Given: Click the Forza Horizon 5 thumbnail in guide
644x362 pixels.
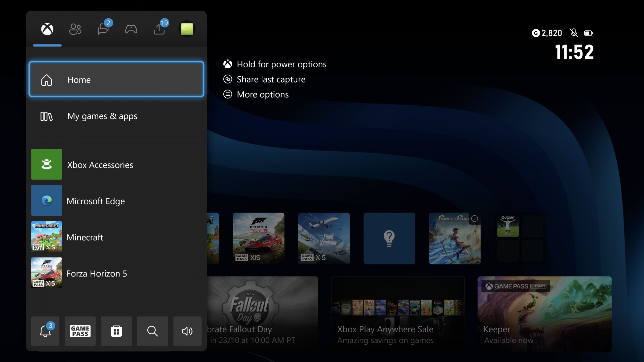Looking at the screenshot, I should point(47,273).
